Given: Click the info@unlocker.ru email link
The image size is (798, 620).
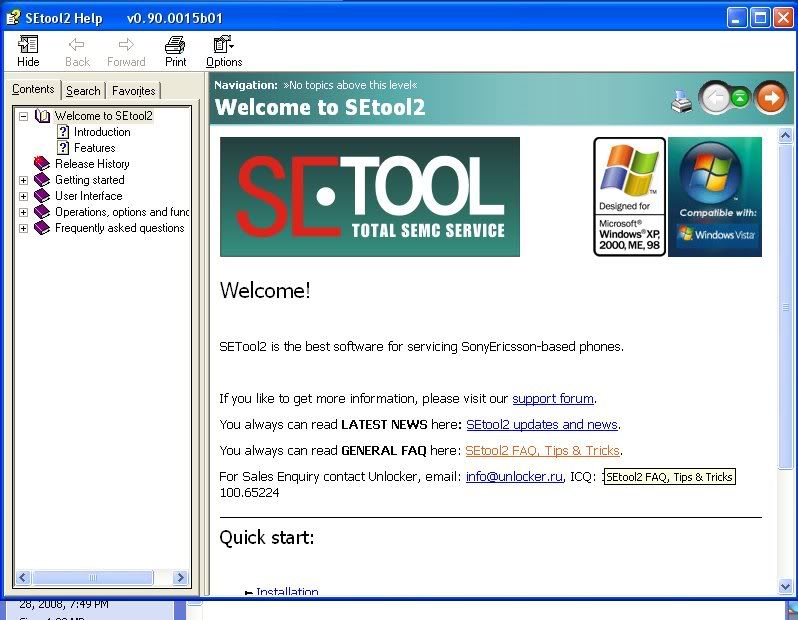Looking at the screenshot, I should pyautogui.click(x=514, y=476).
